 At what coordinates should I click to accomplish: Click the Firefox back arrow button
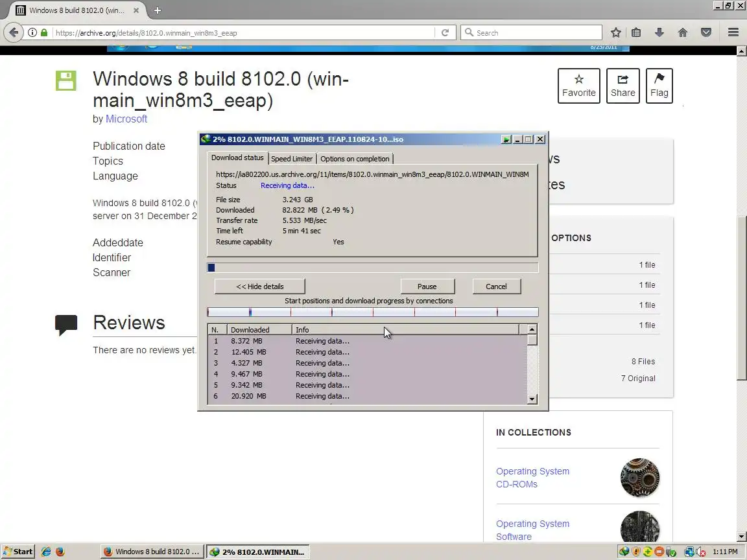click(x=14, y=32)
